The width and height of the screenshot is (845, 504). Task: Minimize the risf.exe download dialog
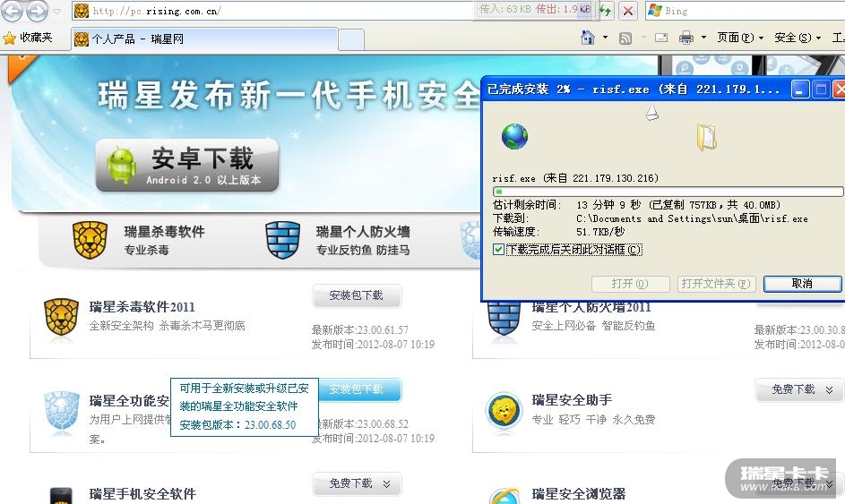pyautogui.click(x=800, y=89)
